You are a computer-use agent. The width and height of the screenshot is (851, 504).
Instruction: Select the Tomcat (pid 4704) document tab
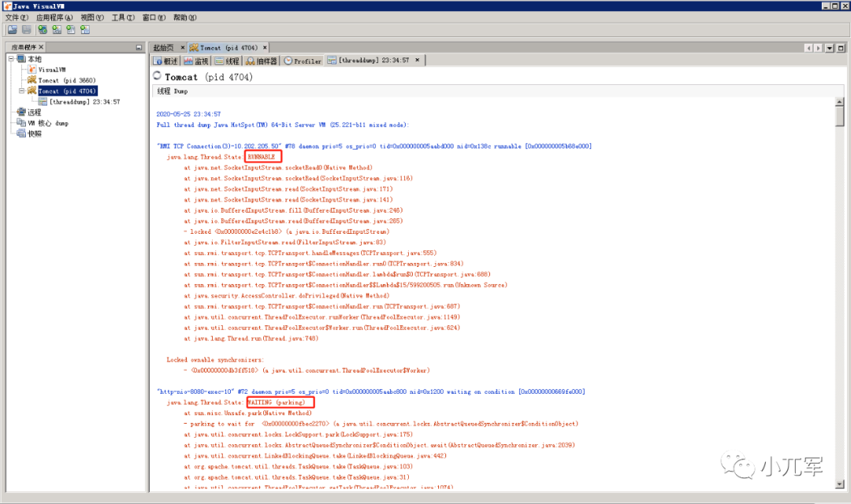(229, 48)
